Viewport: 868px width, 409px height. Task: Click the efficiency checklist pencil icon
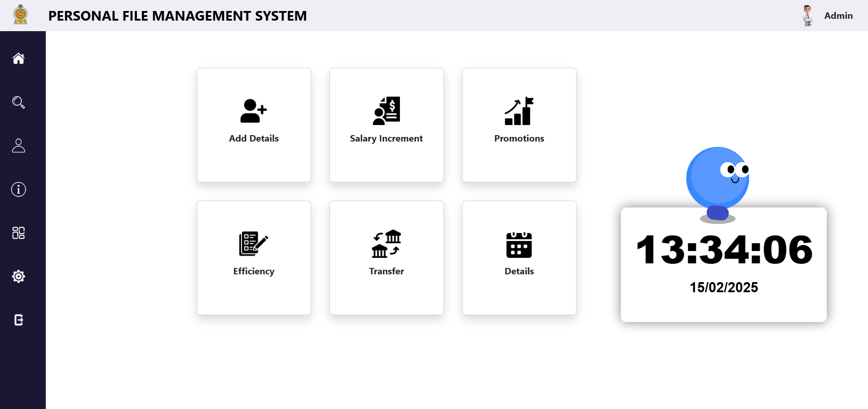coord(253,244)
